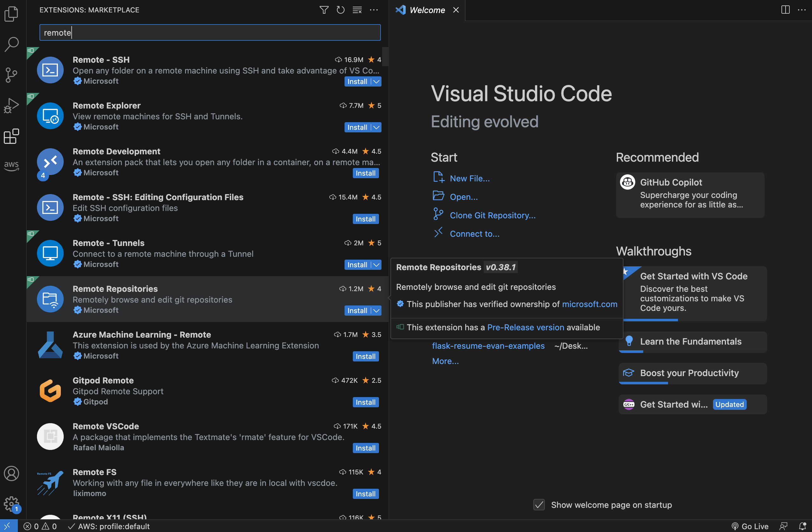The image size is (812, 532).
Task: Open flask-resume-evan-examples recent folder
Action: click(x=488, y=346)
